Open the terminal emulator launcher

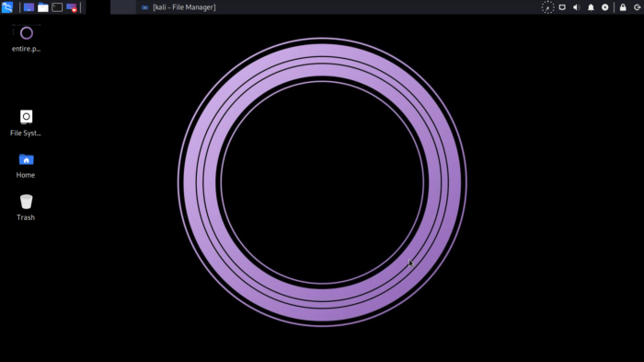(x=57, y=7)
